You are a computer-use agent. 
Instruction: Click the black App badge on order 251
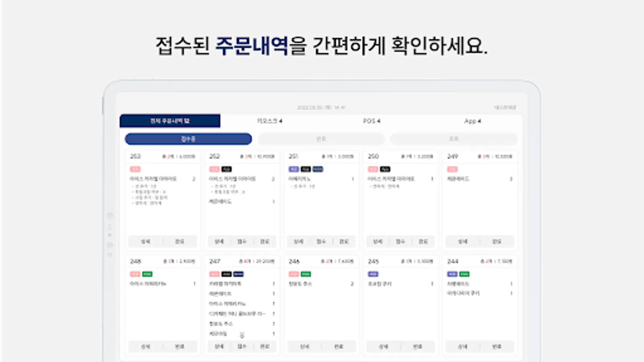tap(306, 169)
